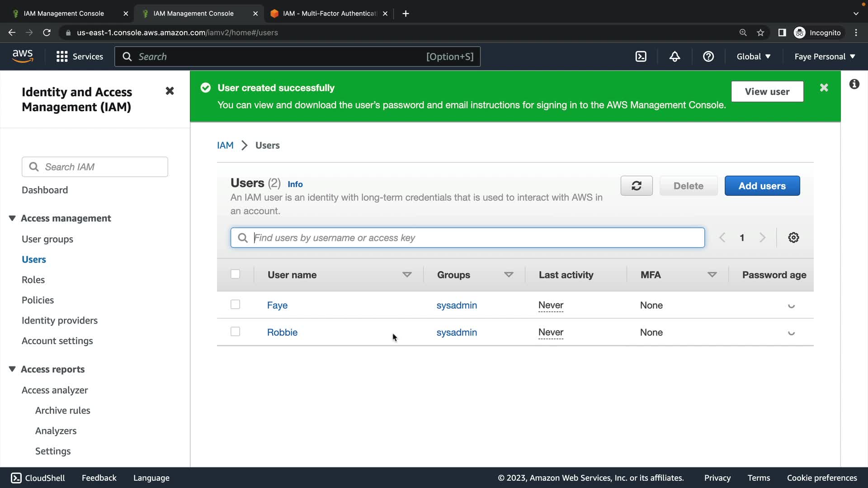Open the Global region dropdown
The width and height of the screenshot is (868, 488).
(753, 56)
